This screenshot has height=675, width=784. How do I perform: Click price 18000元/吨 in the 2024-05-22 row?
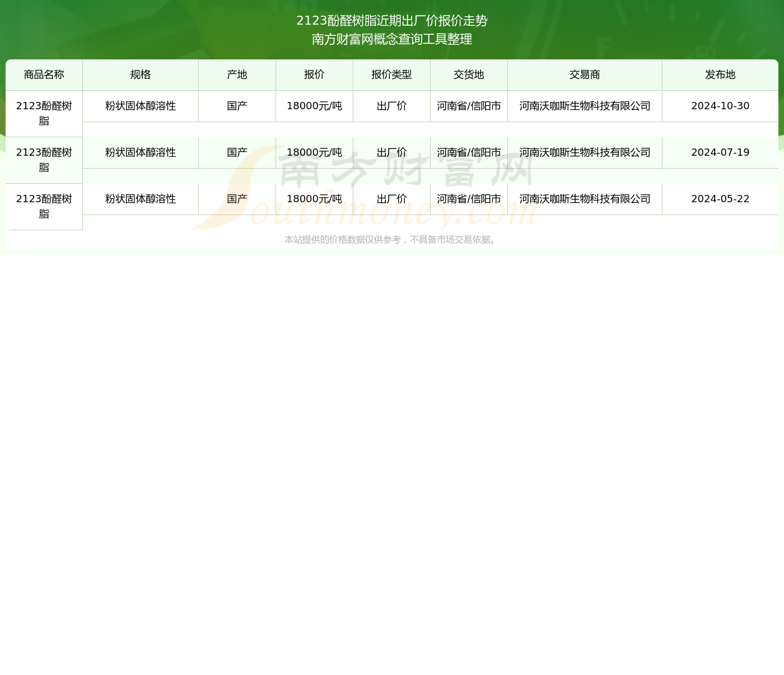pyautogui.click(x=314, y=199)
